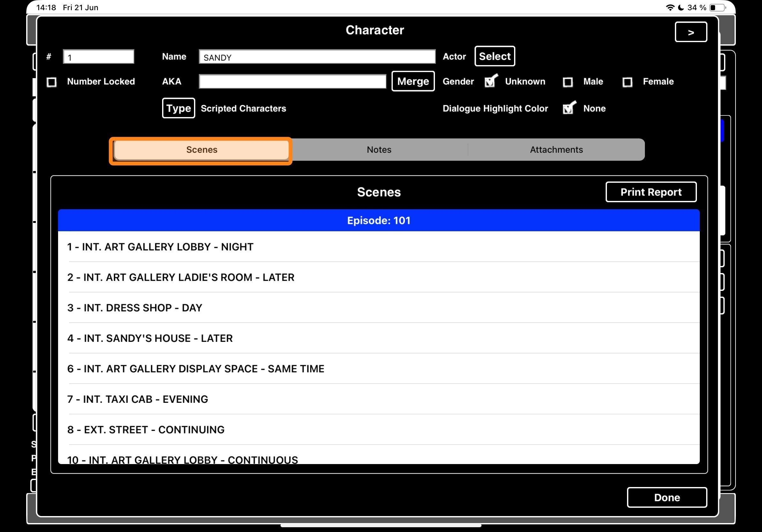Click the character number field
The image size is (762, 532).
99,57
